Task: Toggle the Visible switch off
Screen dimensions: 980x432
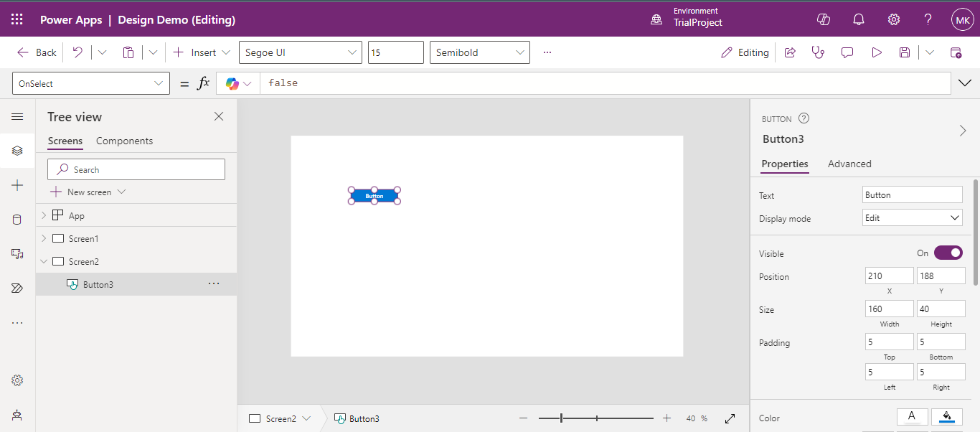Action: tap(948, 253)
